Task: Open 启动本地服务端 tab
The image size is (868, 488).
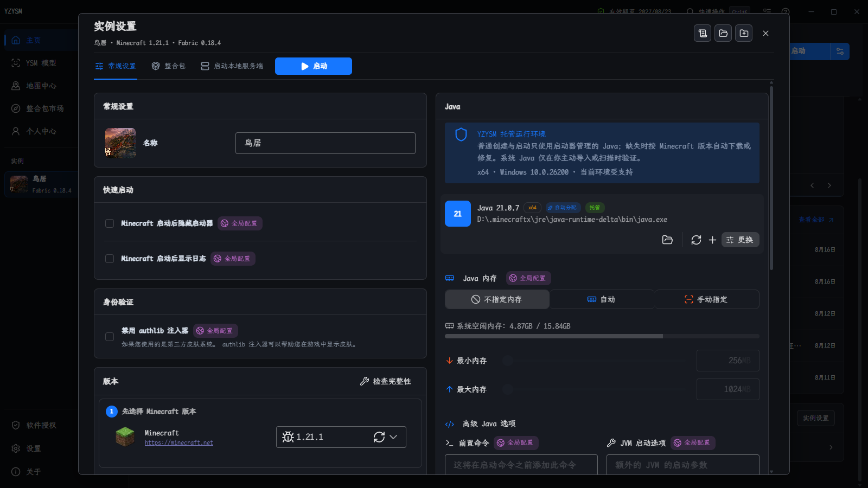Action: pyautogui.click(x=232, y=66)
